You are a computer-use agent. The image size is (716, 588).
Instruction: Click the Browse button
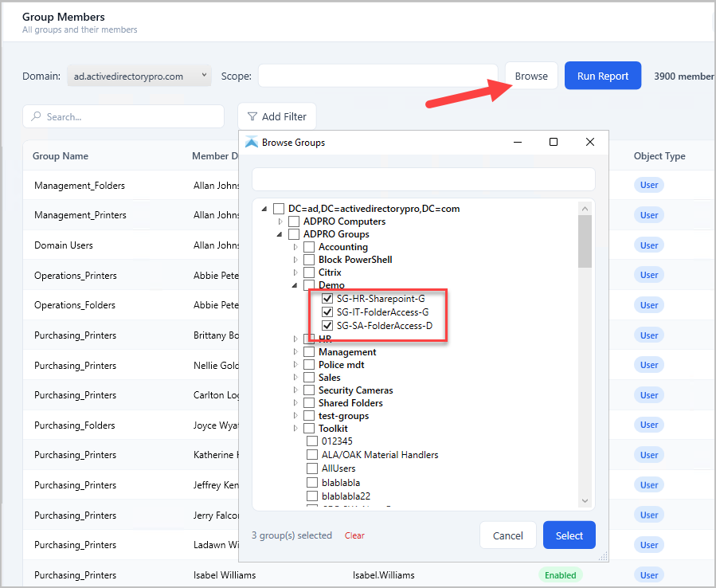pyautogui.click(x=531, y=76)
